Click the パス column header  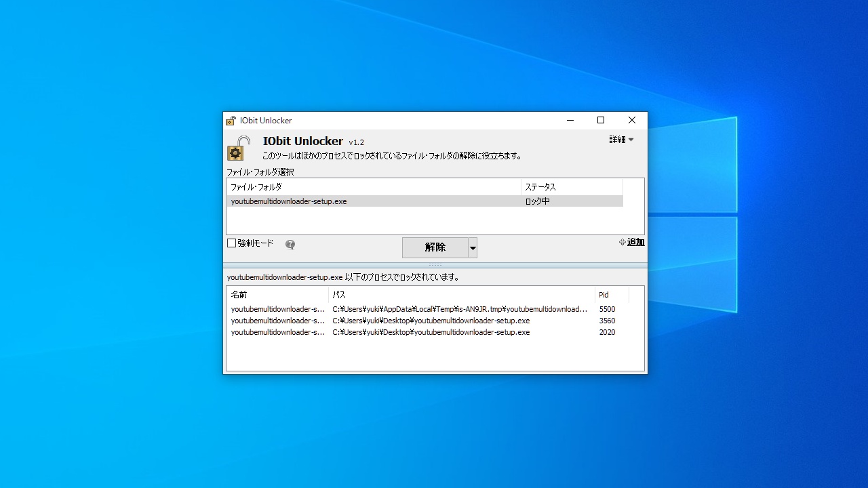462,295
